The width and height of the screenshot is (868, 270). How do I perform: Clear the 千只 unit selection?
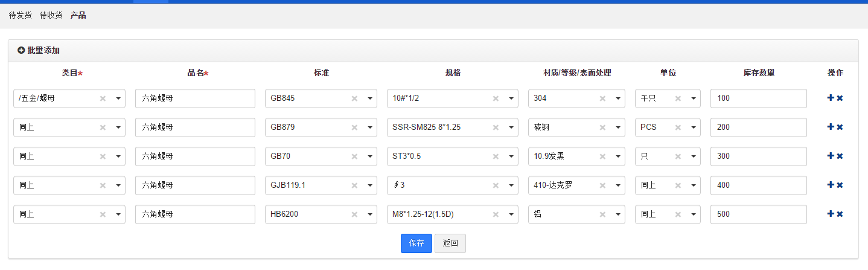pos(678,98)
